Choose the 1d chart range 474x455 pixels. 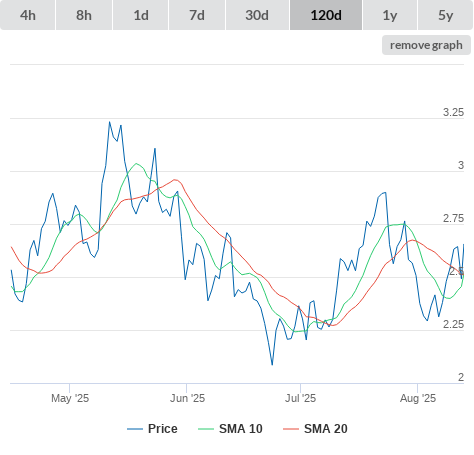141,15
